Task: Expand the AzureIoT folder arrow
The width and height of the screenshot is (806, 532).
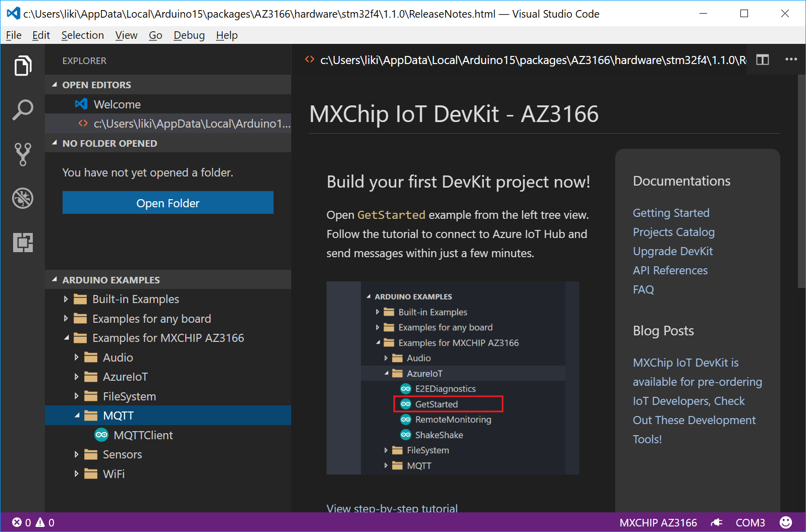Action: click(x=76, y=377)
